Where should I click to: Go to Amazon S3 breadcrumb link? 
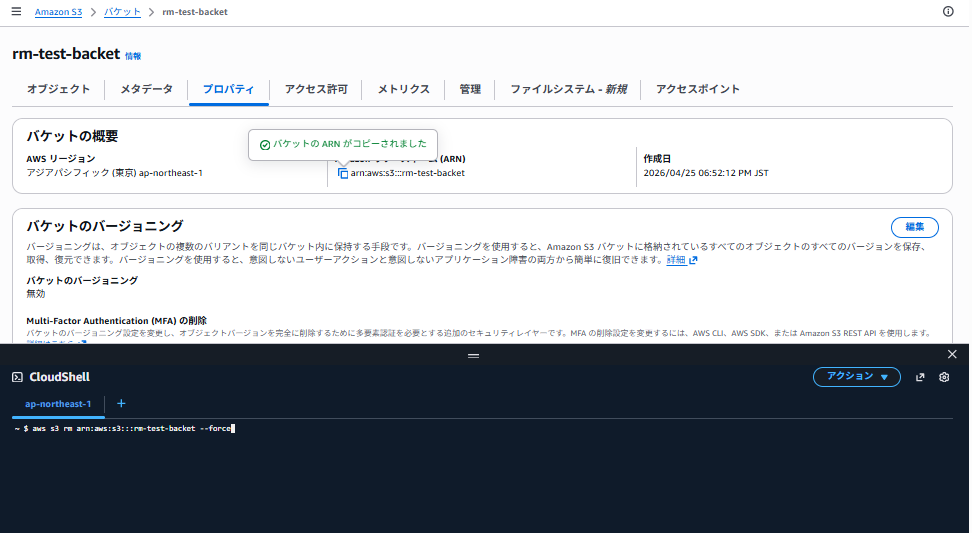pyautogui.click(x=58, y=12)
